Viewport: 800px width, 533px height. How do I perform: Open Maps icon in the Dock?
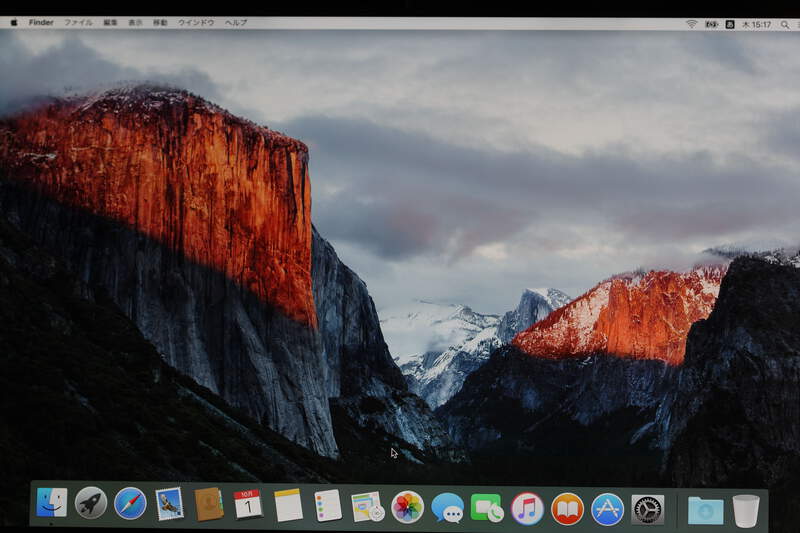[367, 506]
